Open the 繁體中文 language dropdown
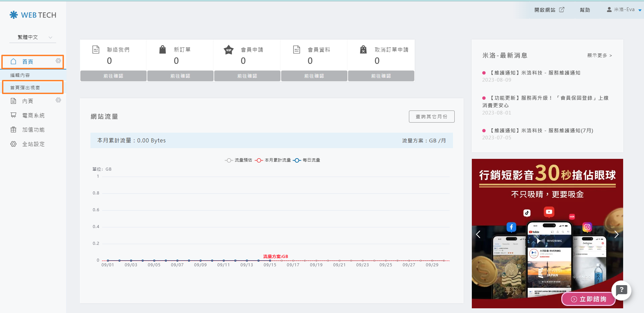The width and height of the screenshot is (644, 313). point(33,37)
